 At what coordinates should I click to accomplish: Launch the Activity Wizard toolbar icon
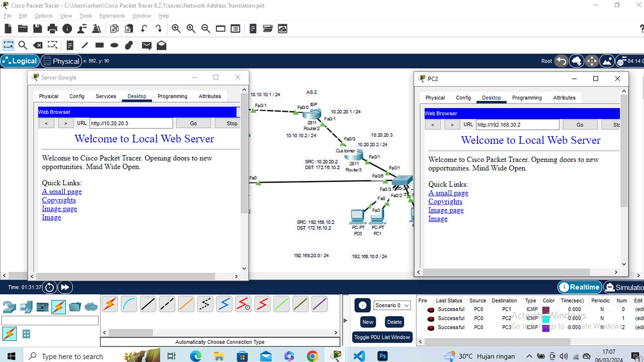point(97,29)
